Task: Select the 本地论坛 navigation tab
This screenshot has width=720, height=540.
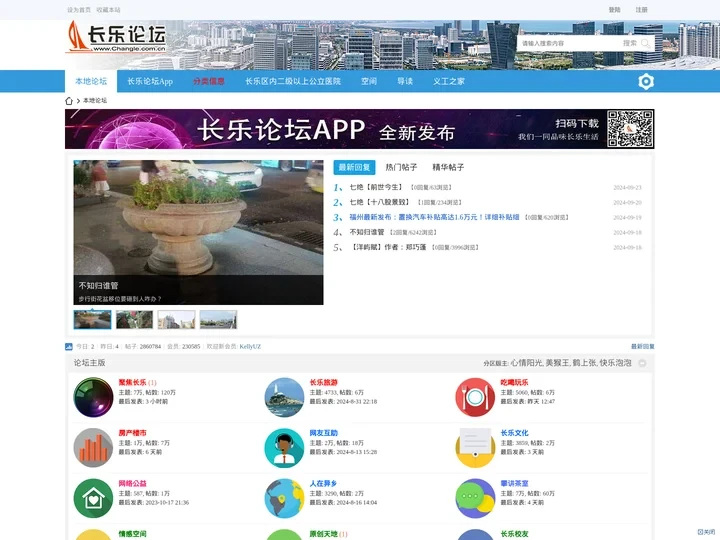Action: click(x=91, y=81)
